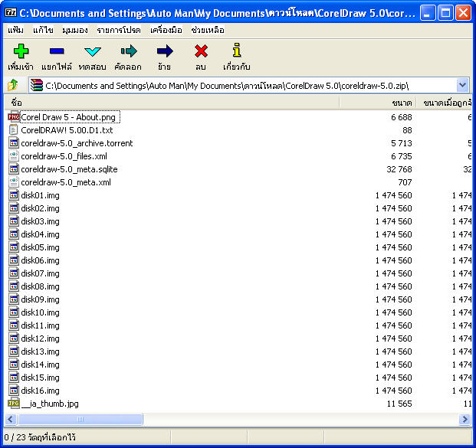Image resolution: width=476 pixels, height=448 pixels.
Task: Click size value 32 768 of meta.sqlite
Action: (399, 169)
